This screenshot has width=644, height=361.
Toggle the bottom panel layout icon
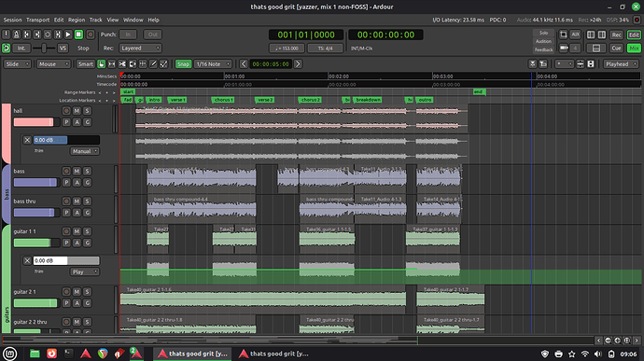[596, 49]
